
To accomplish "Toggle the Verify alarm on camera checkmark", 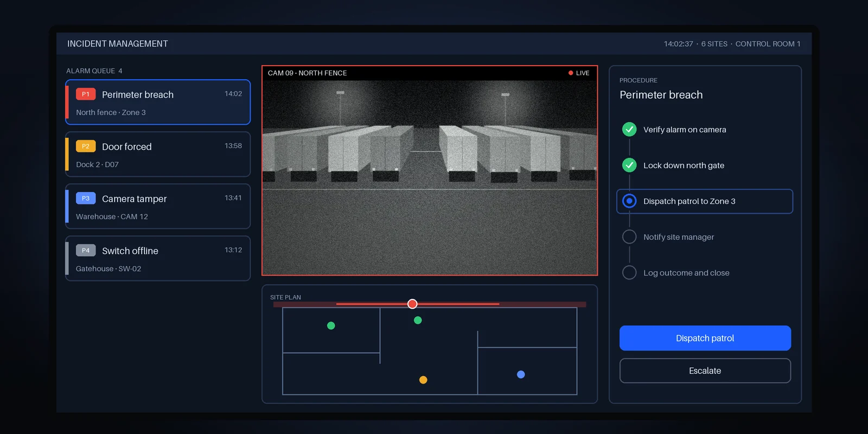I will (x=629, y=129).
